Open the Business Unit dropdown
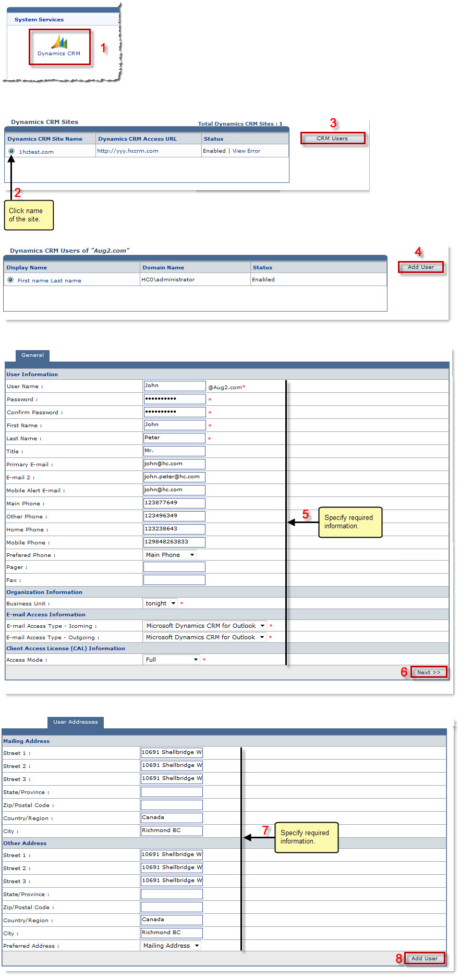Viewport: 472px width, 980px height. point(161,603)
